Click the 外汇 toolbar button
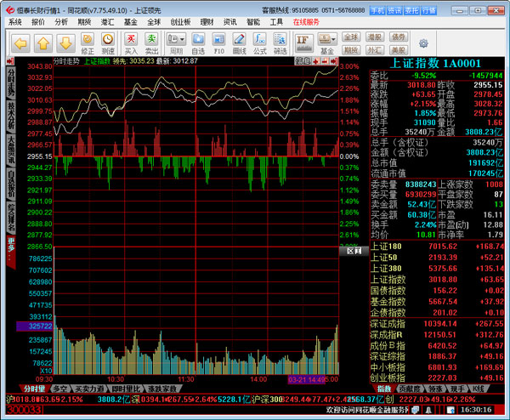 pos(375,50)
